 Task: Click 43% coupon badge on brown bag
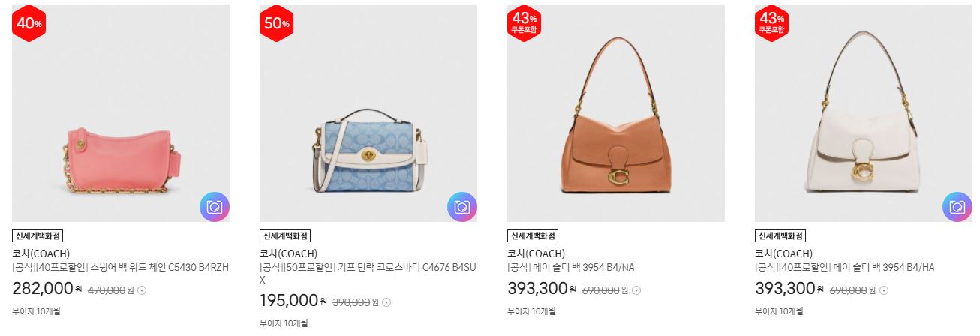click(x=525, y=23)
